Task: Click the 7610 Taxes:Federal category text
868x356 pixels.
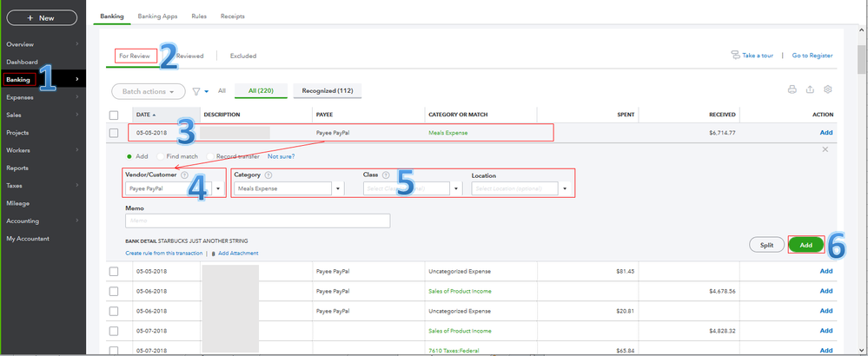Action: coord(453,351)
